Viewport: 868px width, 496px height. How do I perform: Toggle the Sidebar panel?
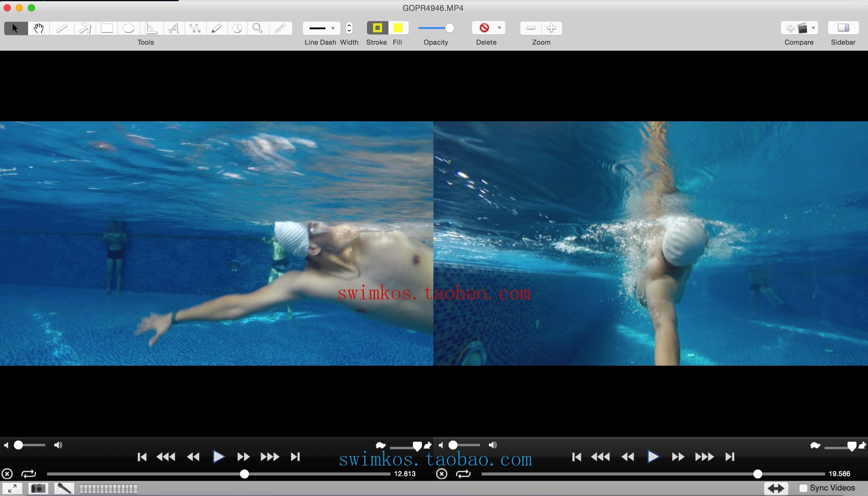(843, 28)
